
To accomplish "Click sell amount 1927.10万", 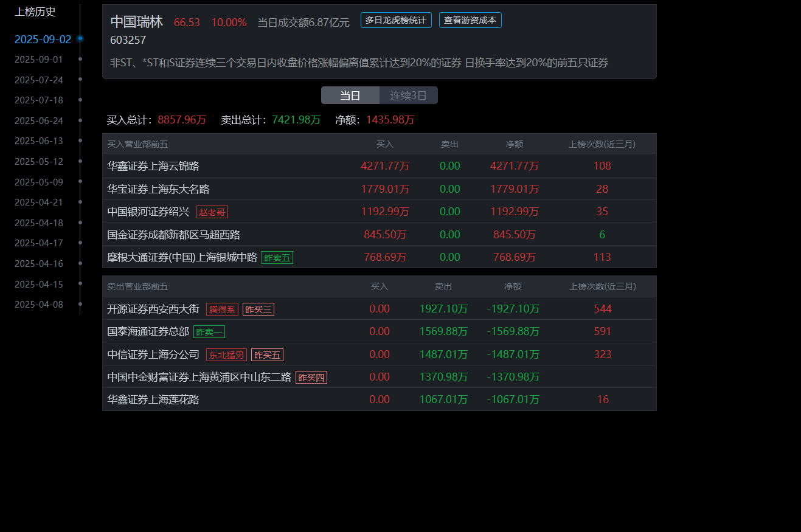I will click(443, 309).
